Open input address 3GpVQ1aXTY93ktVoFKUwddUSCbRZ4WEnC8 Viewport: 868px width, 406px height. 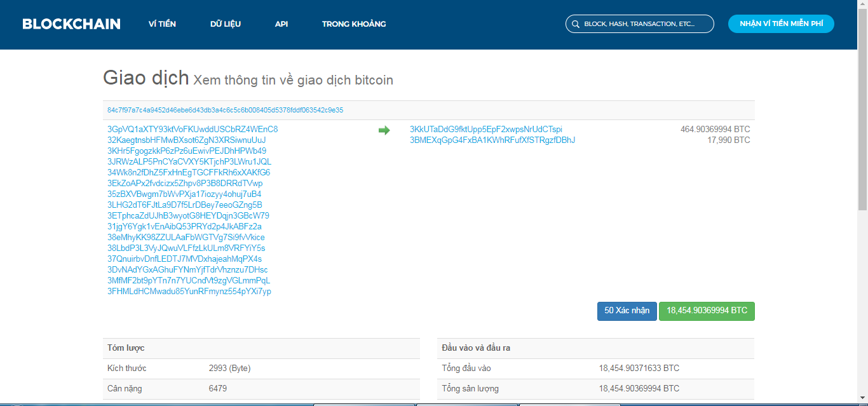tap(193, 129)
